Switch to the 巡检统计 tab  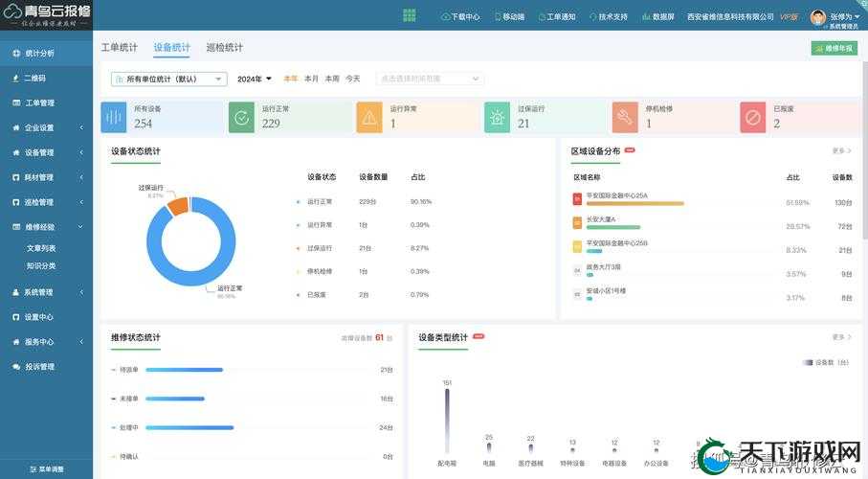point(224,48)
